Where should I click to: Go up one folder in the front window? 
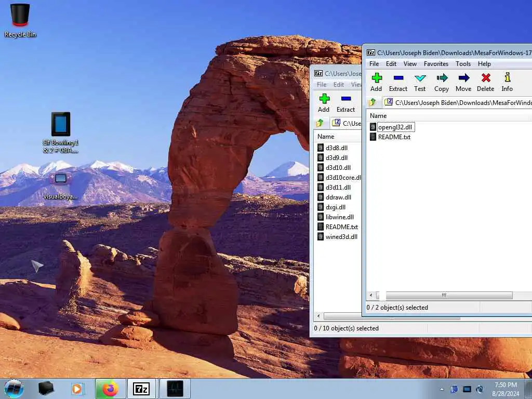pyautogui.click(x=373, y=102)
